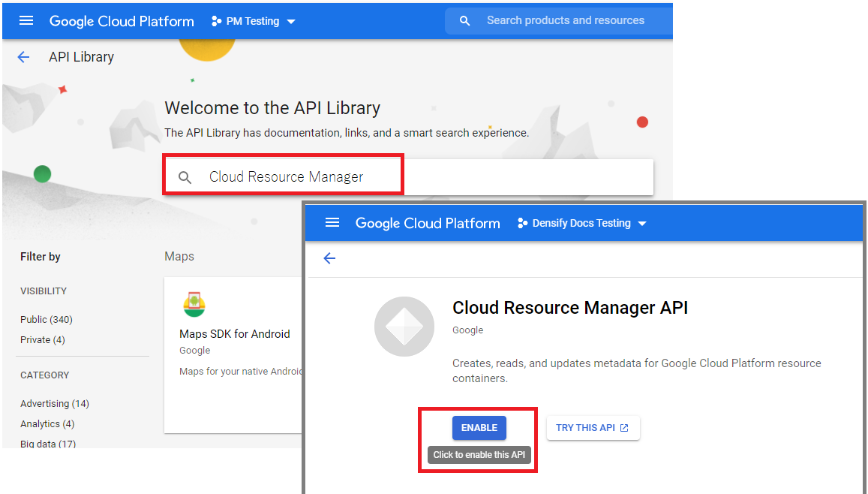Click Google publisher label under API title
The height and width of the screenshot is (494, 868).
(x=468, y=330)
